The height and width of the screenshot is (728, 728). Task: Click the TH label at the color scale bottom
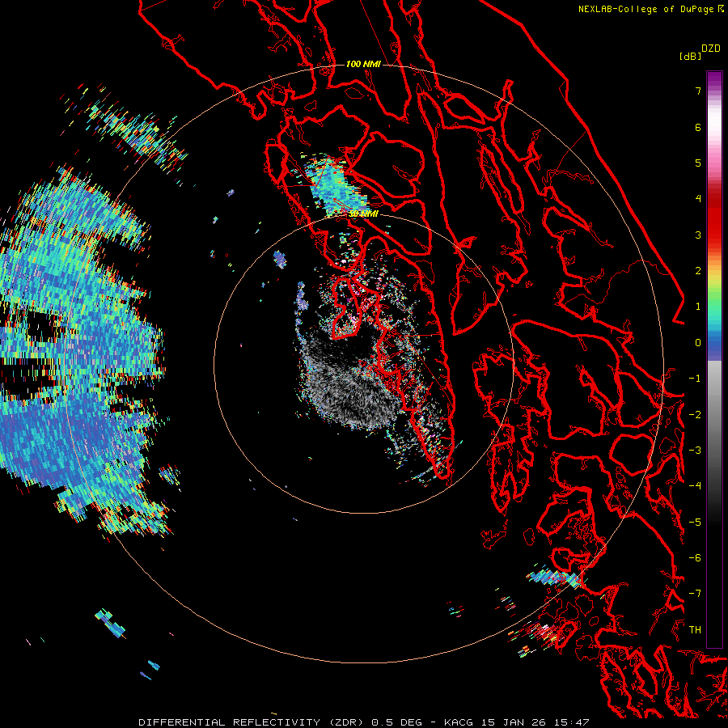coord(695,630)
